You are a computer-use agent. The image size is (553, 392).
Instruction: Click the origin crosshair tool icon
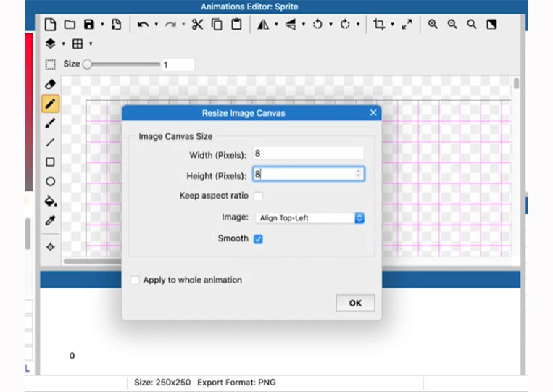[x=51, y=247]
